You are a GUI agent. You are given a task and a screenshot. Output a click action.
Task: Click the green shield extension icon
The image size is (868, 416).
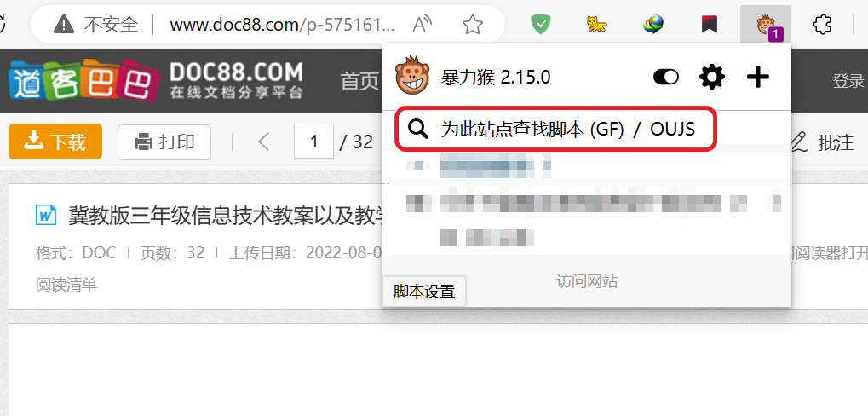point(541,25)
